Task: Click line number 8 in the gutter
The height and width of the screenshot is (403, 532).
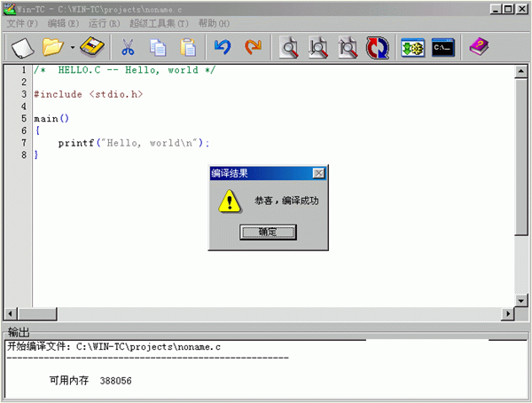Action: click(24, 155)
